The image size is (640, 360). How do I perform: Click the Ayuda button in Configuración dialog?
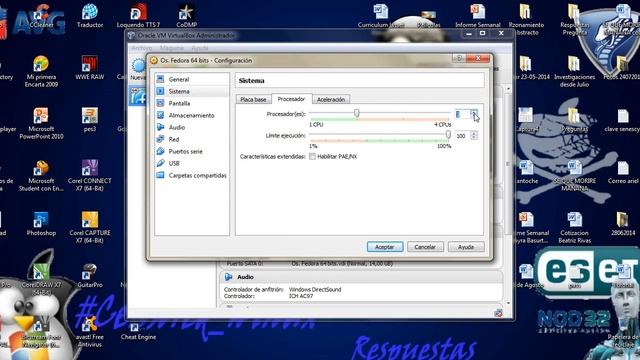click(466, 247)
